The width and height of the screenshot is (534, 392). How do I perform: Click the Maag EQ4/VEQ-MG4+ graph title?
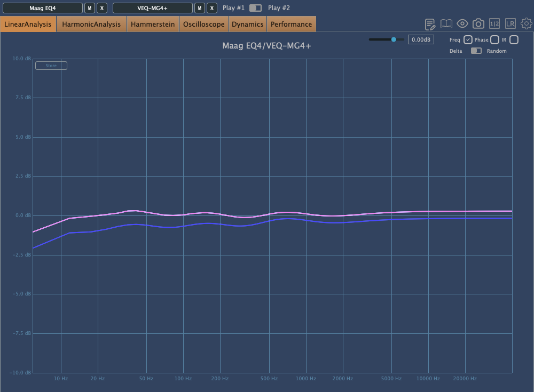point(266,45)
